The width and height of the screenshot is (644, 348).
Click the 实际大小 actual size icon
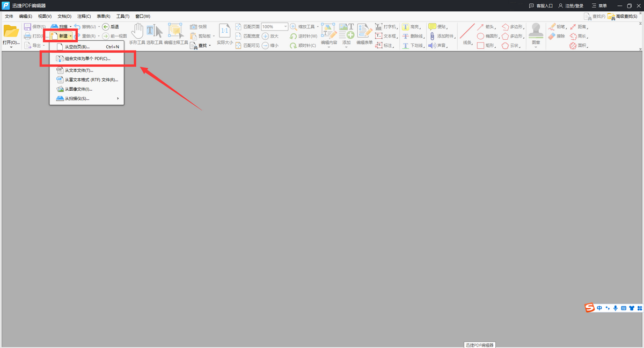coord(225,31)
